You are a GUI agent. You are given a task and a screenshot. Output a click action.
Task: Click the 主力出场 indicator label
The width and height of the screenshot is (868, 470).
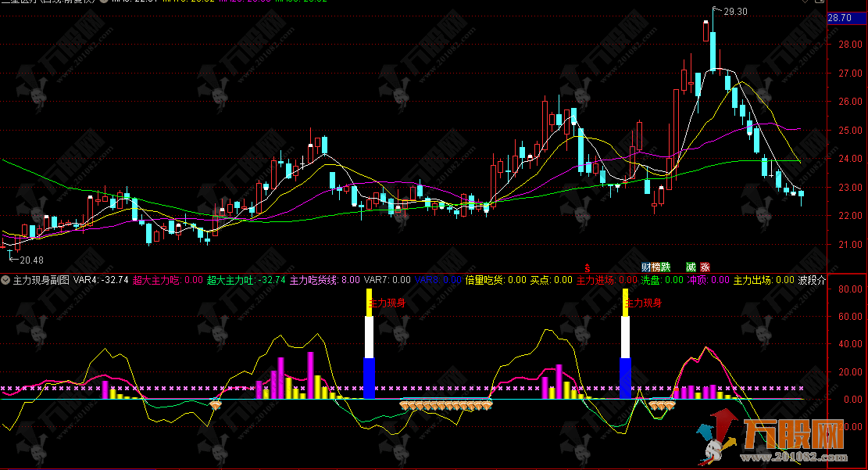(752, 279)
